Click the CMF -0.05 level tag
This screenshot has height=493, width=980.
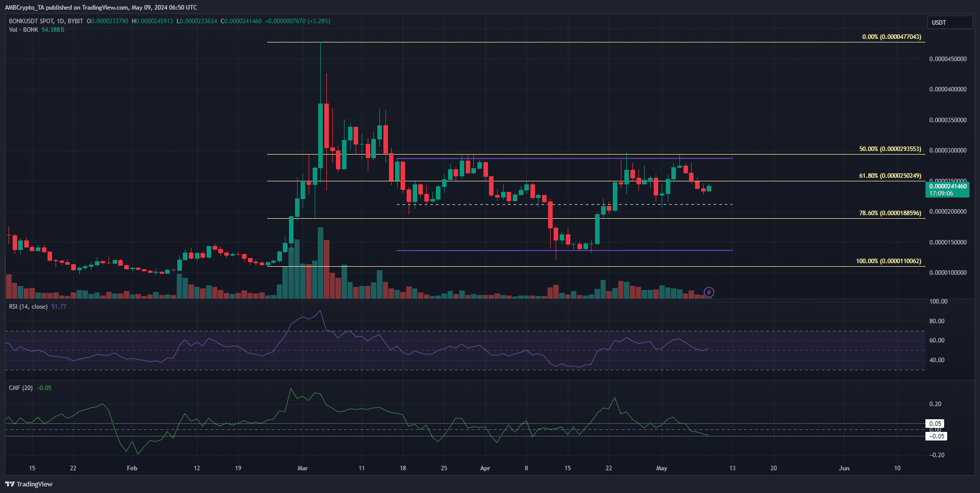pyautogui.click(x=936, y=436)
